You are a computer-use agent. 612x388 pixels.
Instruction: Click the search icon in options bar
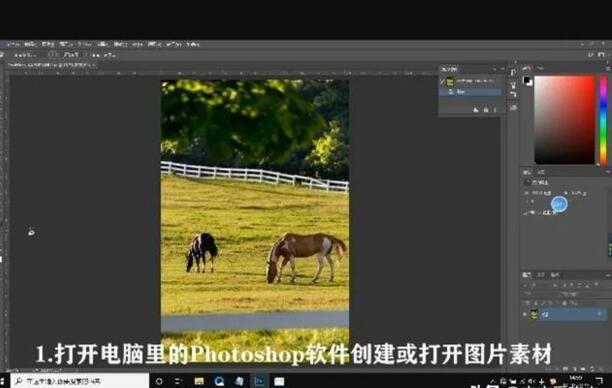(591, 55)
